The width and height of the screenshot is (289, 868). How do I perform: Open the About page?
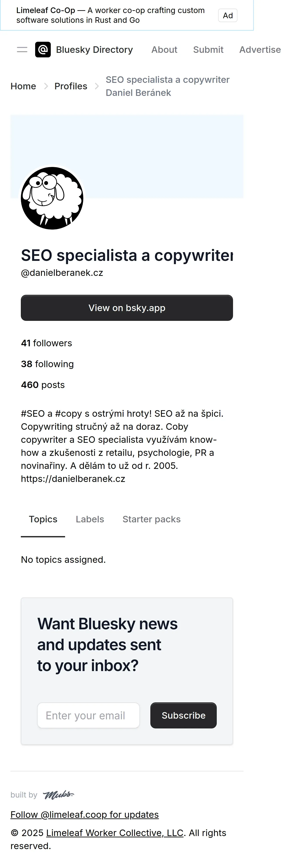click(164, 50)
